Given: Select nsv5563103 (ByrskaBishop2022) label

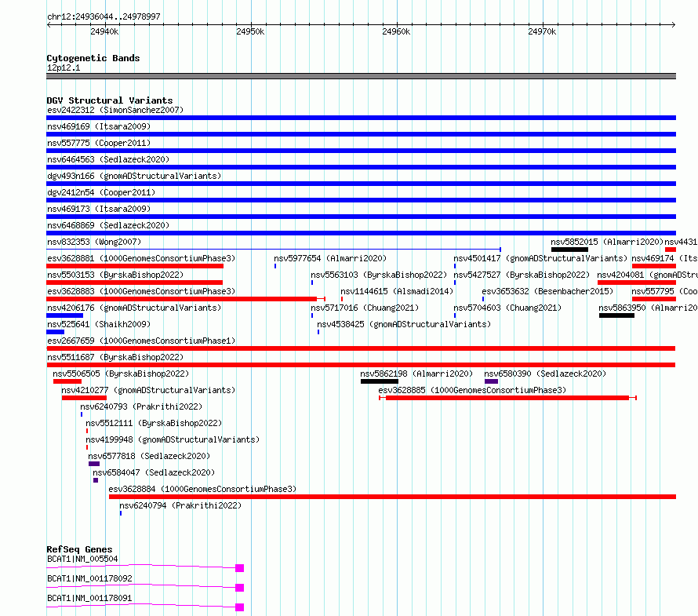Looking at the screenshot, I should 379,275.
